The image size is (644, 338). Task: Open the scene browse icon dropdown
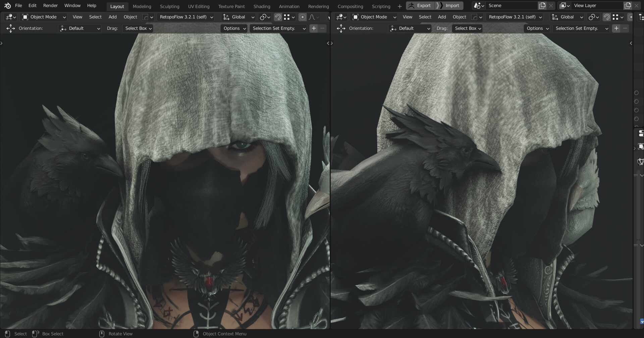tap(479, 6)
